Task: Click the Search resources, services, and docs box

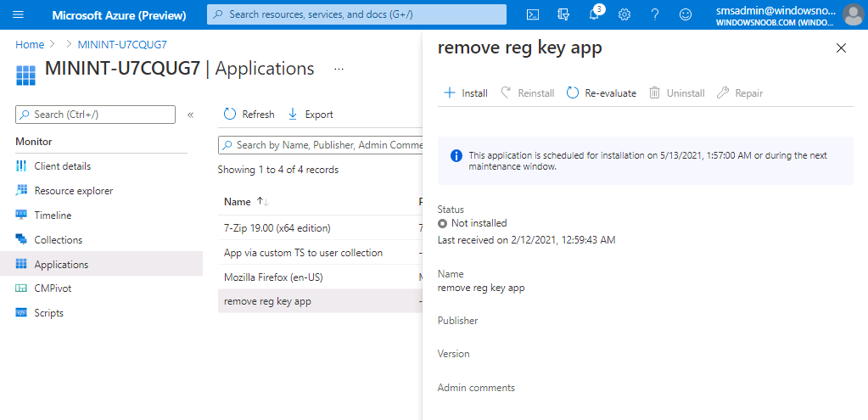Action: (x=356, y=14)
